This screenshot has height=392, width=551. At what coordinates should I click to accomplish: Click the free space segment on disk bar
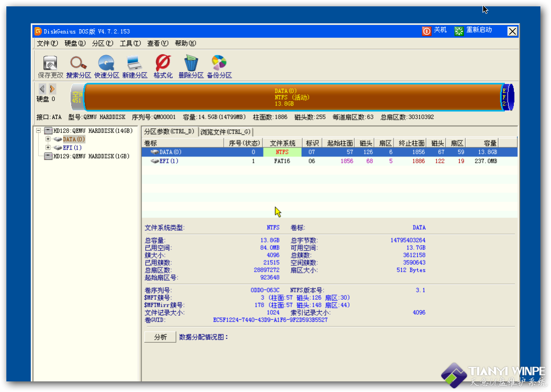(x=77, y=98)
